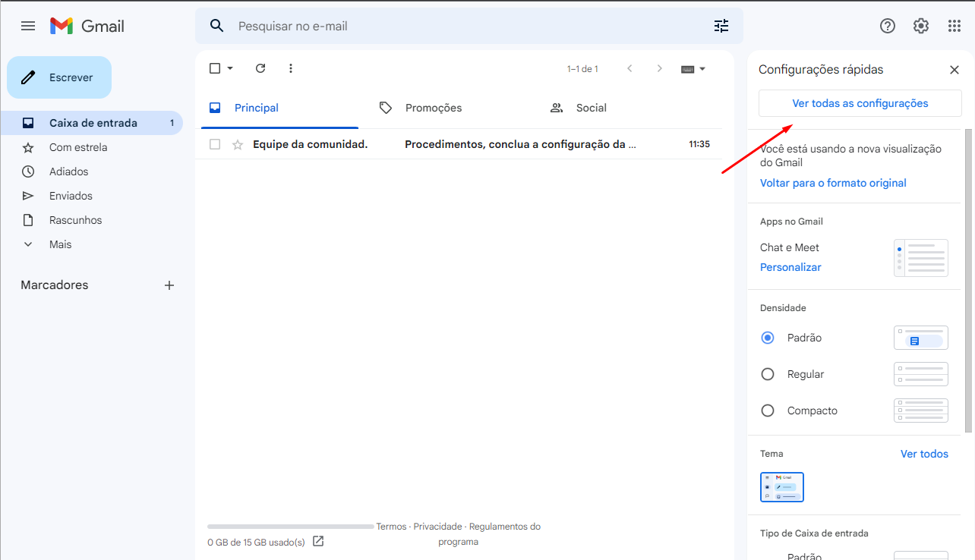Open the main menu hamburger icon
The height and width of the screenshot is (560, 975).
pyautogui.click(x=28, y=26)
